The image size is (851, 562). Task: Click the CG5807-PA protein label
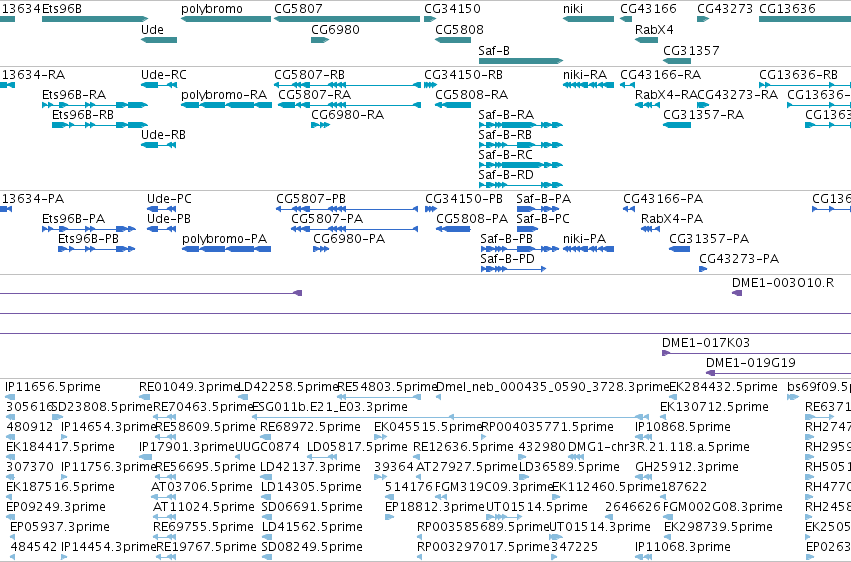[x=327, y=219]
